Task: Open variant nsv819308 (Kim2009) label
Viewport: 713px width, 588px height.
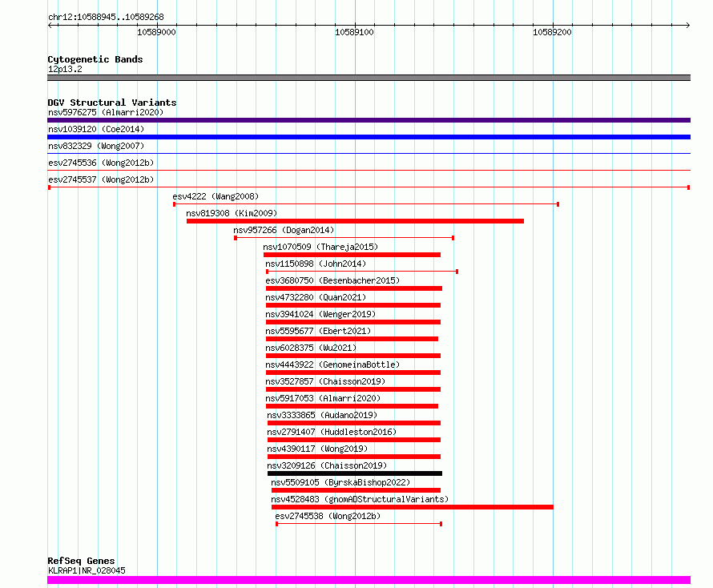Action: pos(232,213)
